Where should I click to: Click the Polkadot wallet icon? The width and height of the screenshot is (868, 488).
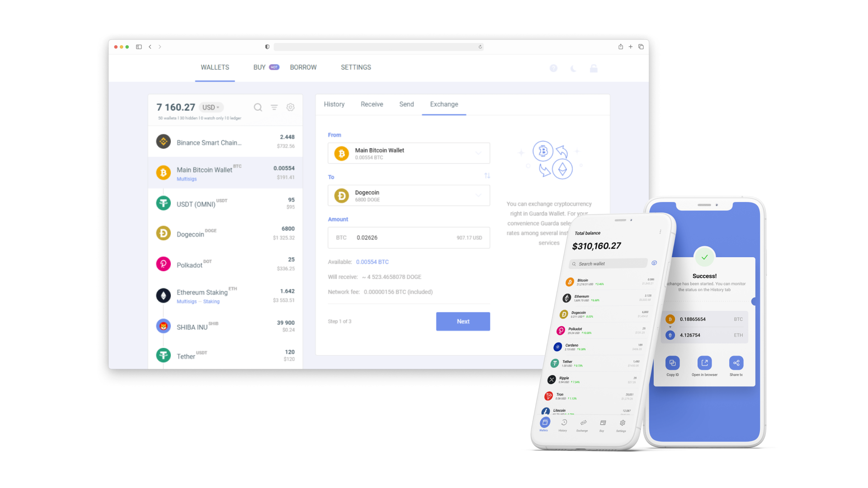pyautogui.click(x=163, y=264)
